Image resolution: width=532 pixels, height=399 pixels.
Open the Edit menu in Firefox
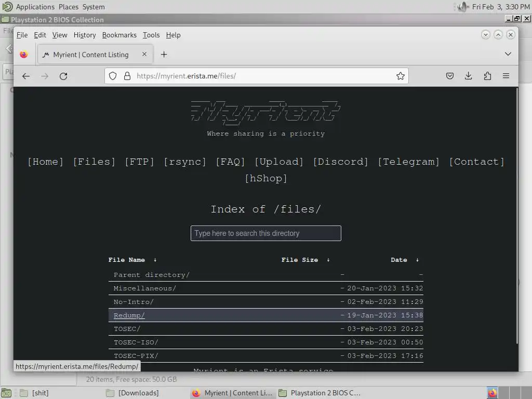pyautogui.click(x=40, y=35)
